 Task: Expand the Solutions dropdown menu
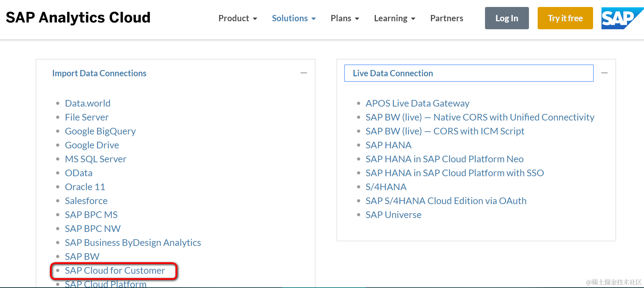click(x=294, y=18)
